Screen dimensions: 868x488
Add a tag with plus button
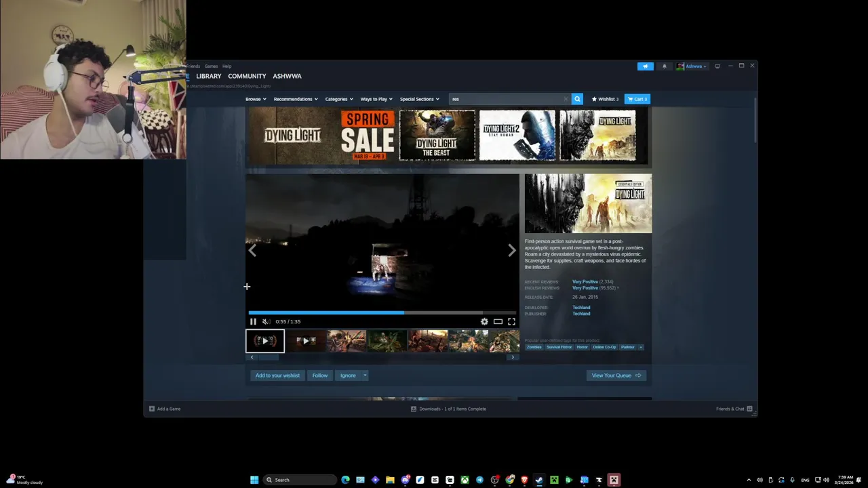click(x=641, y=347)
